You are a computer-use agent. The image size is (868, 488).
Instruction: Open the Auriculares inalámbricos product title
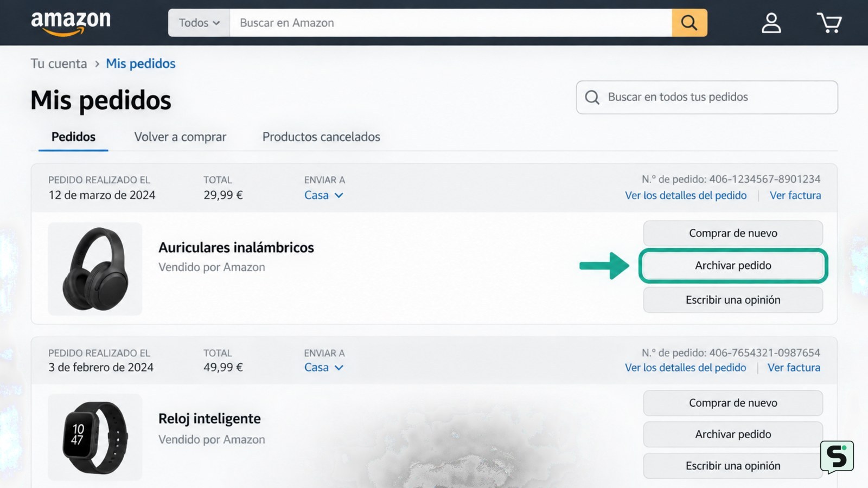[x=236, y=247]
